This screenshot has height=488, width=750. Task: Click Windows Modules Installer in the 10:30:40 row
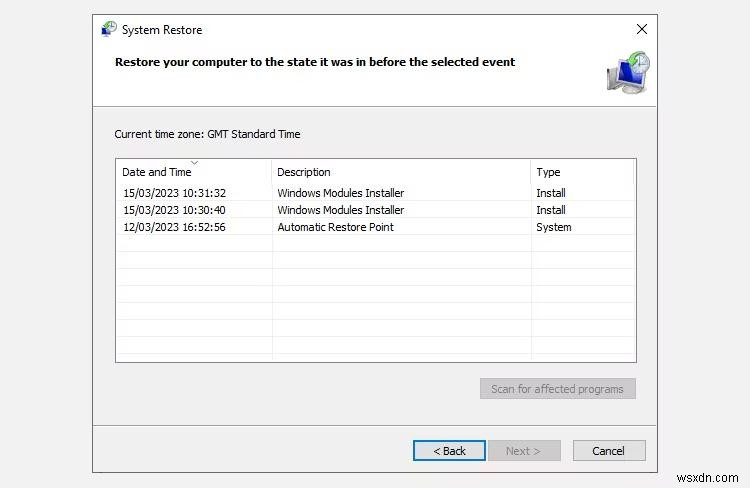coord(341,210)
